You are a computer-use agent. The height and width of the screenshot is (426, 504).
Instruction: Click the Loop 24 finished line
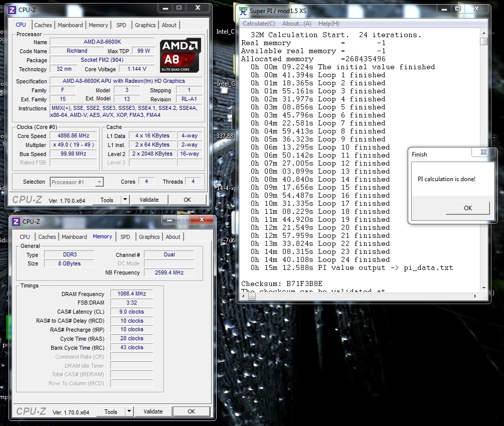pyautogui.click(x=320, y=259)
